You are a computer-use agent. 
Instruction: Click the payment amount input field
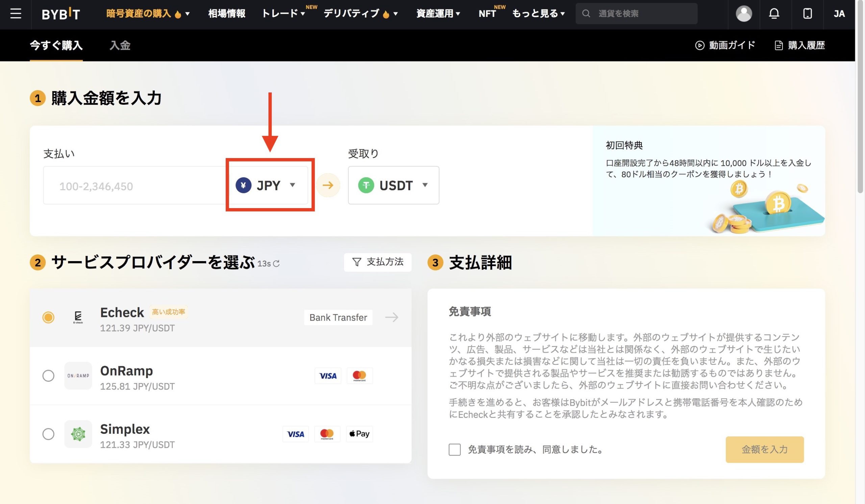pos(134,185)
